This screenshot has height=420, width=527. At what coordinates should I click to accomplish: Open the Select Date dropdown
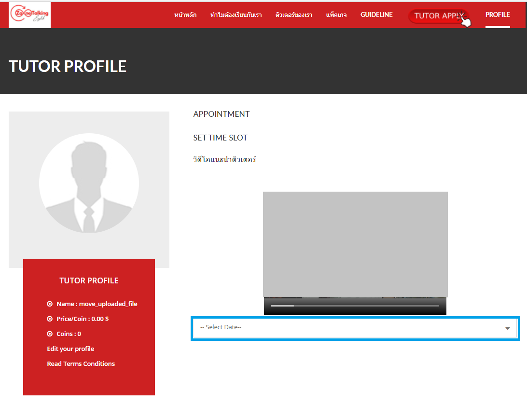tap(355, 328)
